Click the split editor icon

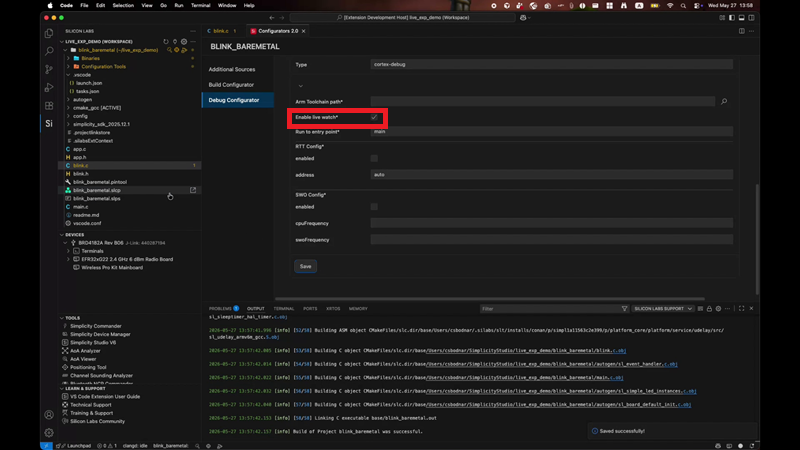741,31
